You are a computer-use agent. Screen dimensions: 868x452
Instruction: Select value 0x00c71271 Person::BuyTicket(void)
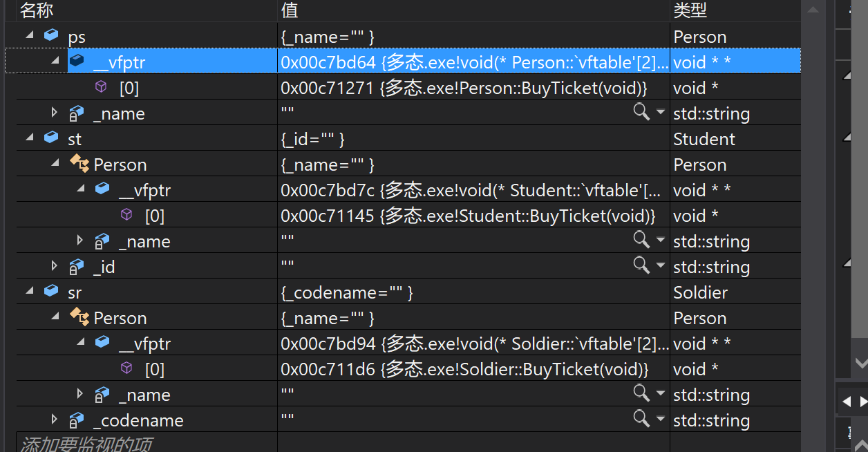pos(464,88)
